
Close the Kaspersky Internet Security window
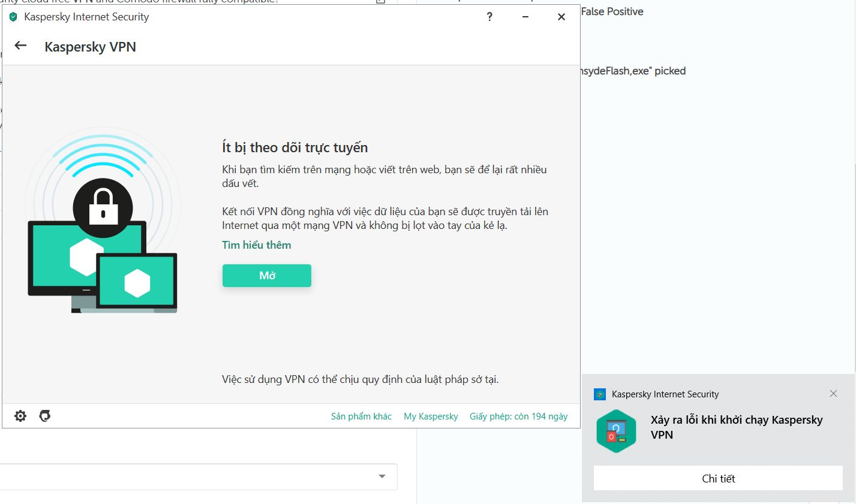pyautogui.click(x=561, y=17)
